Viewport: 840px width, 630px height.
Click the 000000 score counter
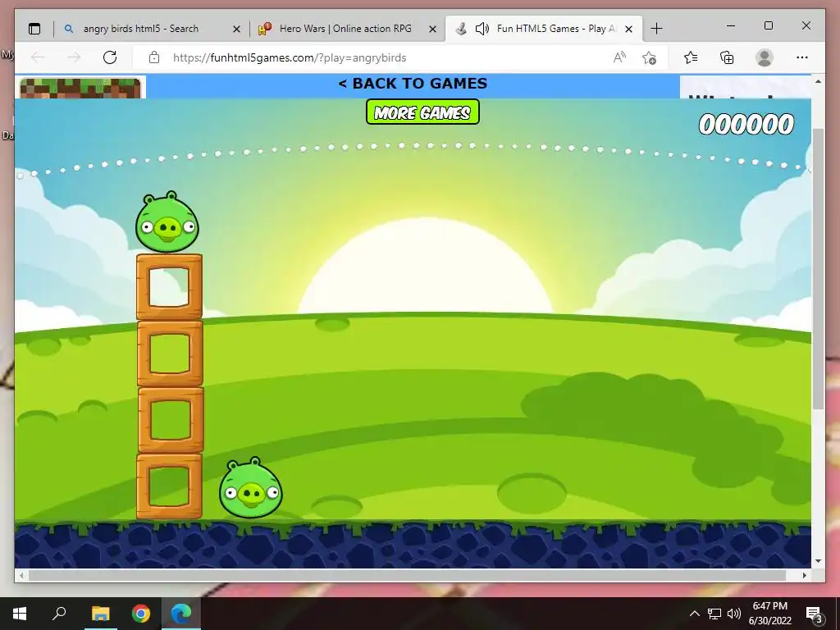coord(746,125)
